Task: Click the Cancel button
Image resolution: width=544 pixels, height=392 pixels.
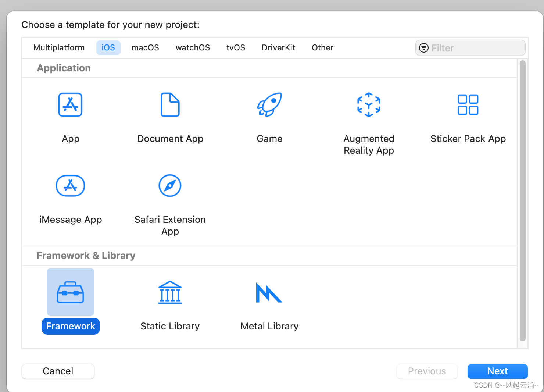Action: (58, 371)
